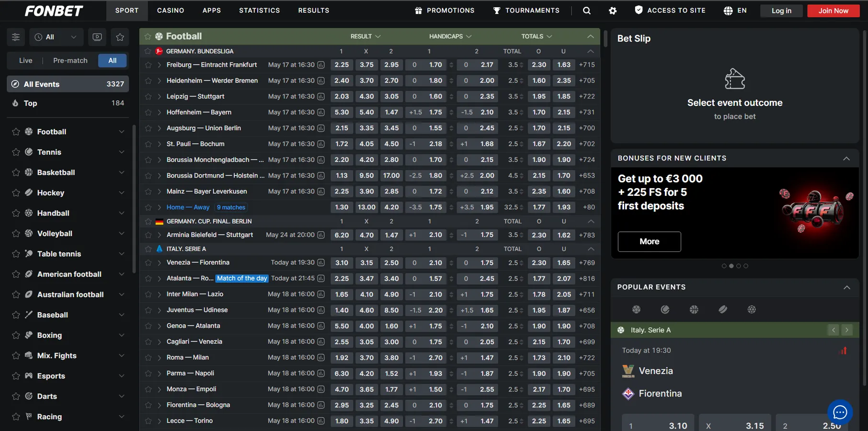This screenshot has width=868, height=431.
Task: Bet on Bayern win odds 1.47
Action: pos(391,112)
